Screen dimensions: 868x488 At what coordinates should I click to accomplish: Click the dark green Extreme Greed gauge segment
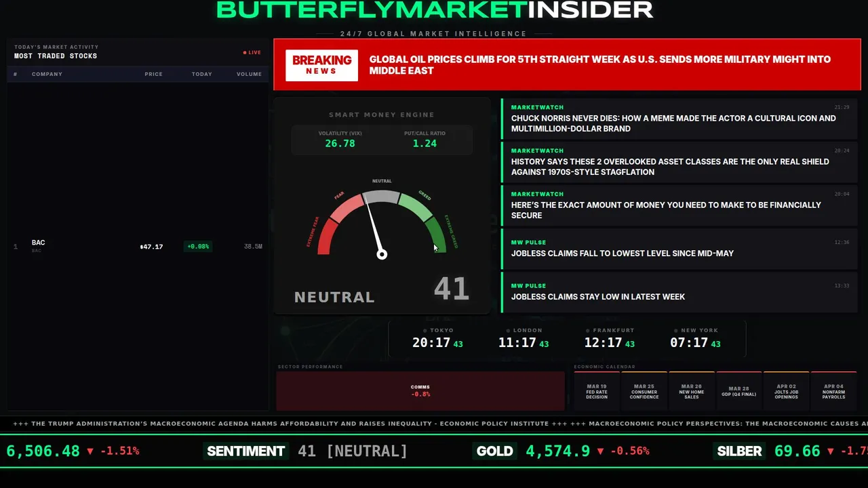point(436,234)
